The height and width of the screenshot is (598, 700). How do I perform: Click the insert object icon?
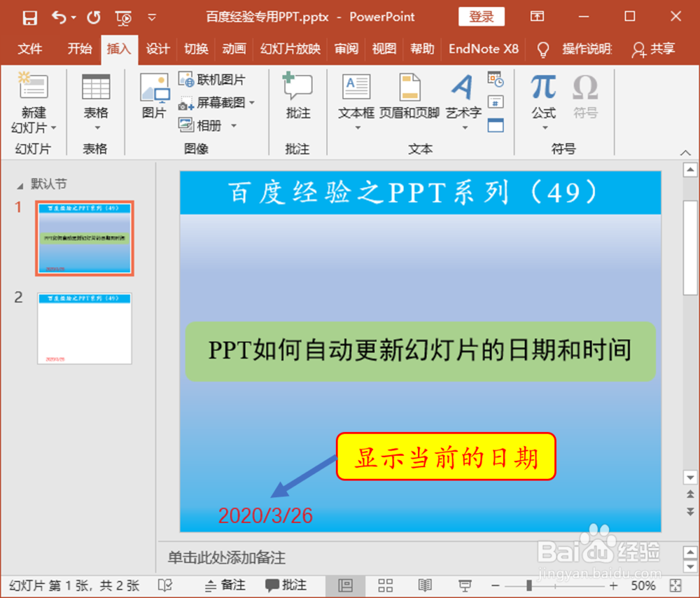coord(496,125)
